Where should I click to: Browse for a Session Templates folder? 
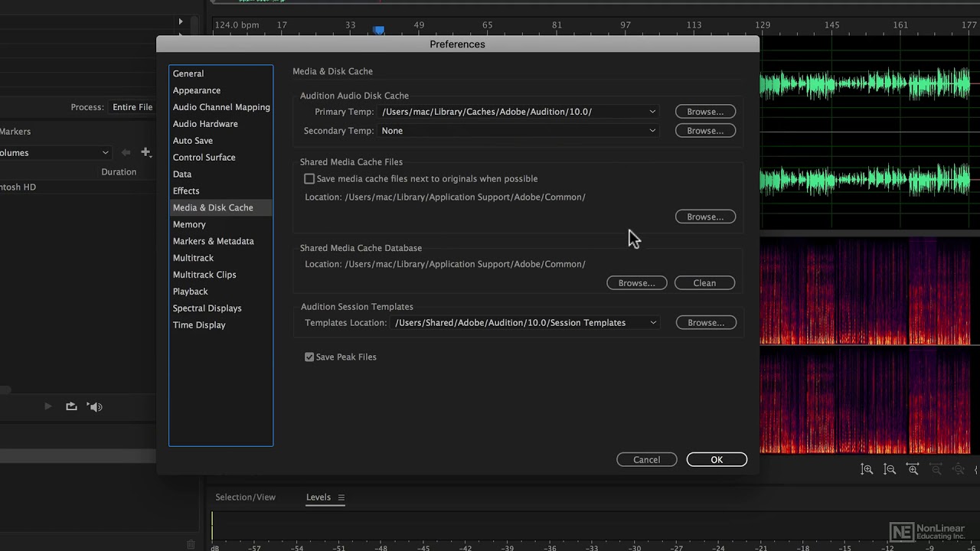pyautogui.click(x=704, y=322)
